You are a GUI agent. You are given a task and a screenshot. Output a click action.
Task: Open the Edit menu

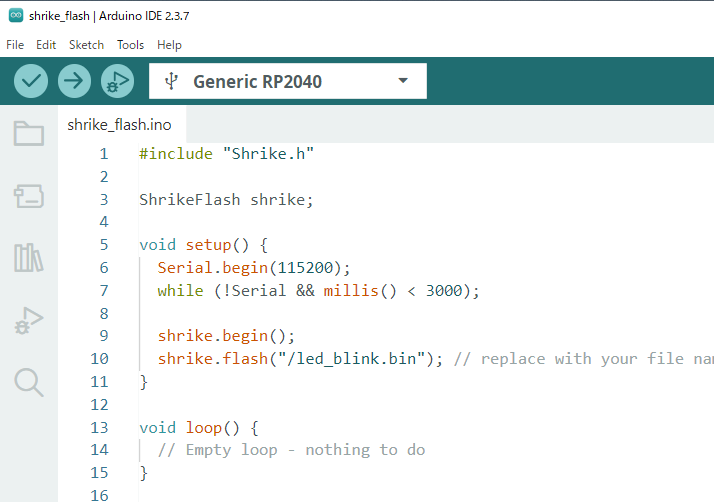pyautogui.click(x=46, y=45)
